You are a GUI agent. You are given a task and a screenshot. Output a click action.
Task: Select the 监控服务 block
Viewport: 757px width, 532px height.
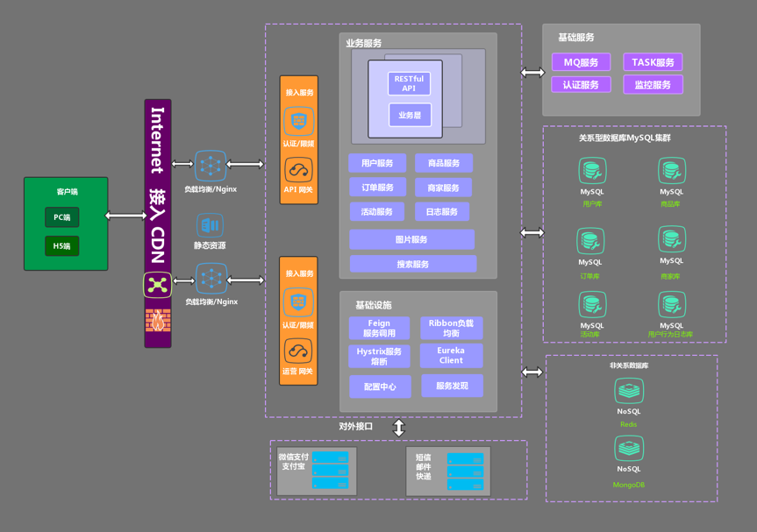[653, 85]
